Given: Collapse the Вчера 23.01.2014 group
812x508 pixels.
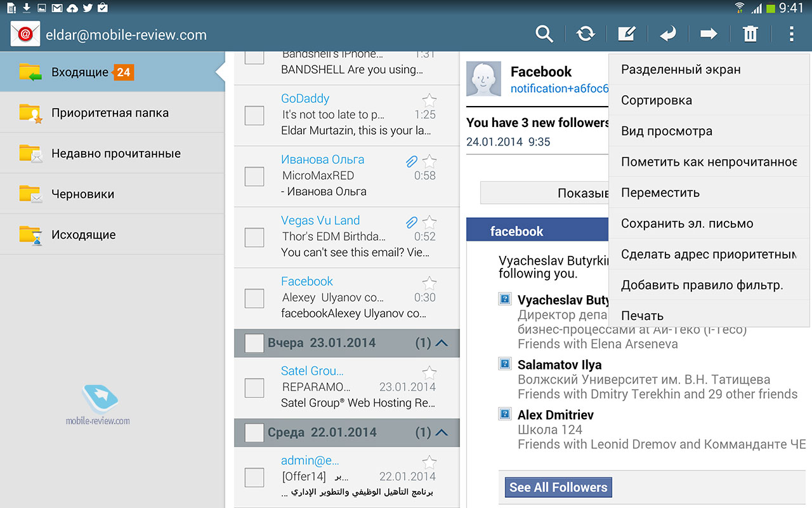Looking at the screenshot, I should 442,343.
